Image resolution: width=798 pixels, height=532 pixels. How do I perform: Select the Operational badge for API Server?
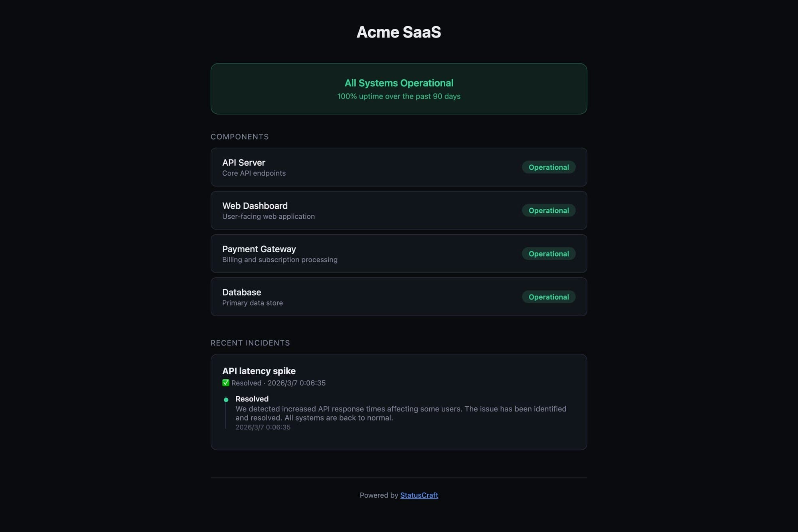click(549, 167)
